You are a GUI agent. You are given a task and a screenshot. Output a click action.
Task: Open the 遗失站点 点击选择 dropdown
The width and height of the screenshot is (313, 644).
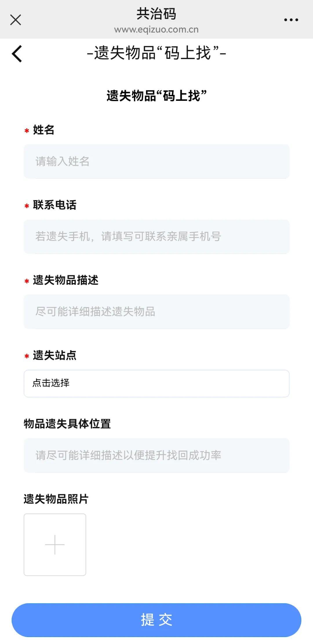click(156, 383)
